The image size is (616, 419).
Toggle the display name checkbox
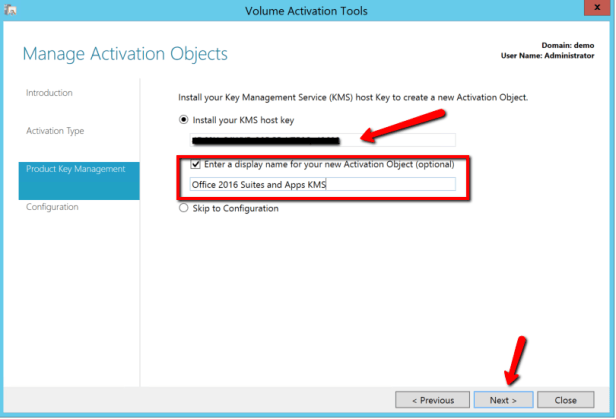click(x=196, y=164)
